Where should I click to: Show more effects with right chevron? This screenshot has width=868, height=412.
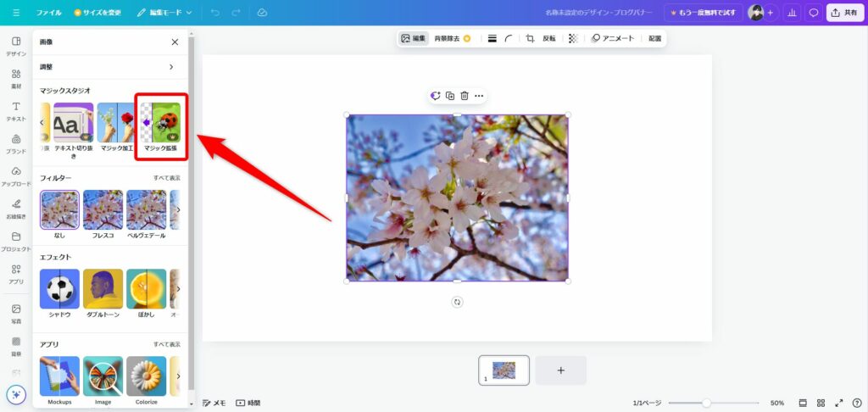(178, 289)
